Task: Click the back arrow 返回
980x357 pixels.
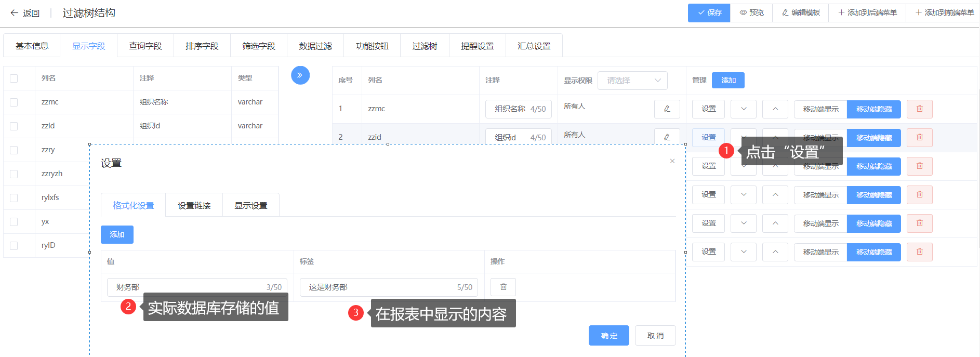Action: click(24, 13)
